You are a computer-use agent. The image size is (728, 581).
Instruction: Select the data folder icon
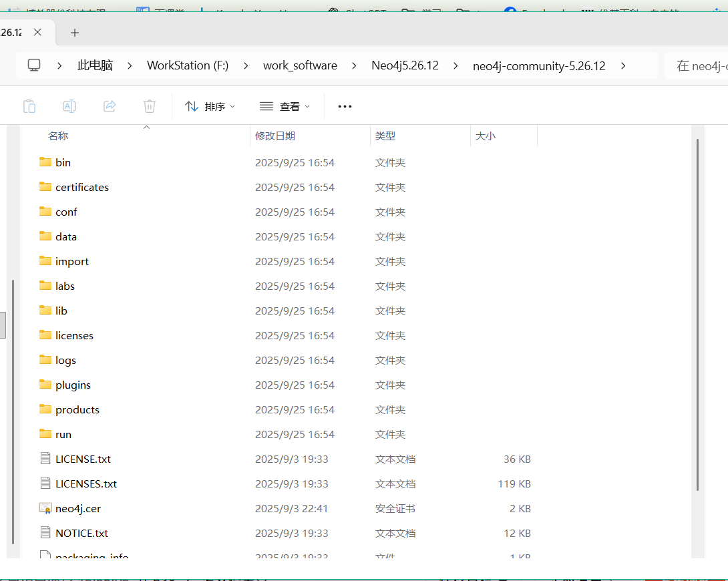pos(45,236)
